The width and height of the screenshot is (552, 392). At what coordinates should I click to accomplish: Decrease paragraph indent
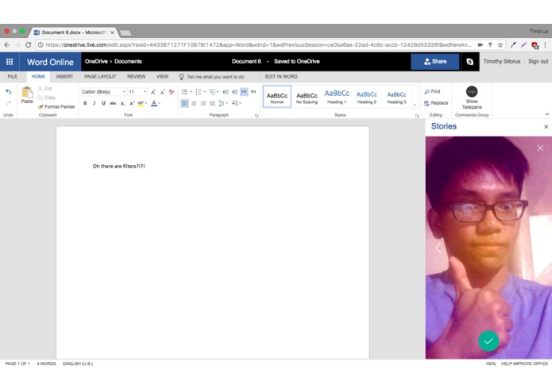coord(226,92)
